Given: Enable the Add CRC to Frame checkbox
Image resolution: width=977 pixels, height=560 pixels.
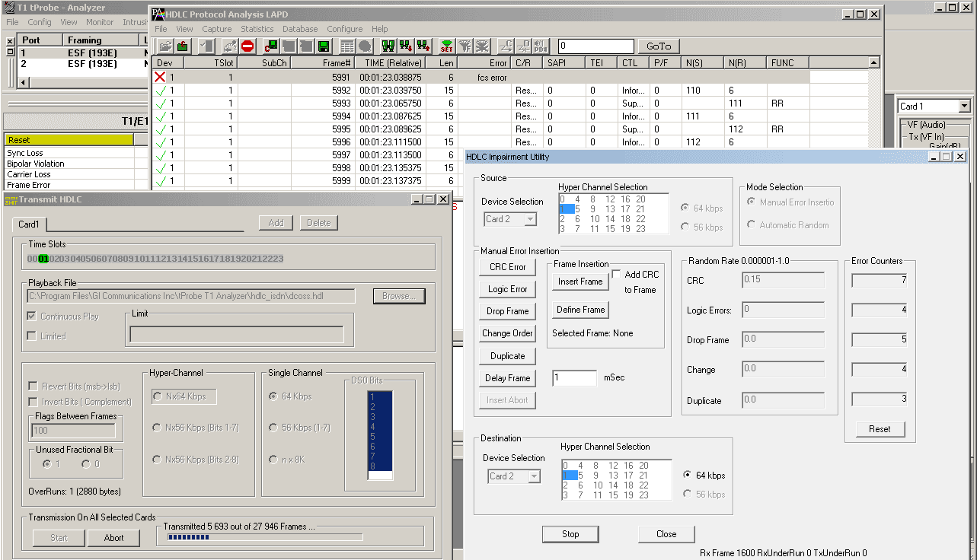Looking at the screenshot, I should pyautogui.click(x=616, y=275).
